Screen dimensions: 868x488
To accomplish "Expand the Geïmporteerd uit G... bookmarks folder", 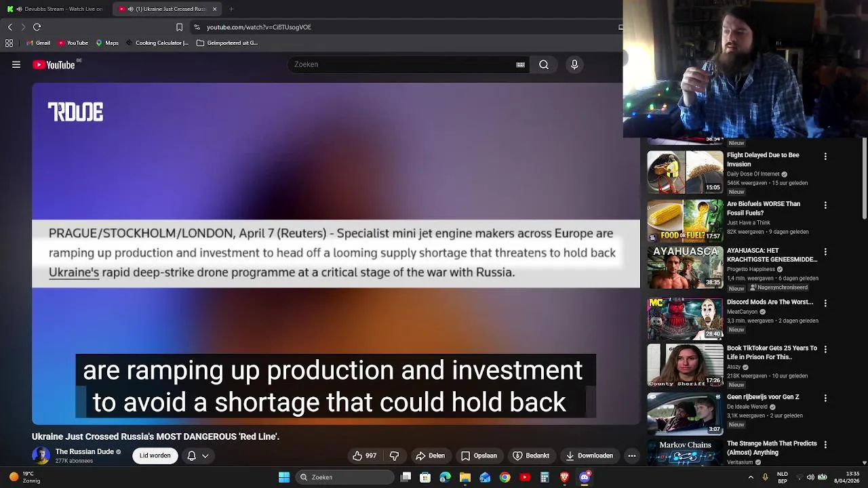I will click(x=227, y=43).
